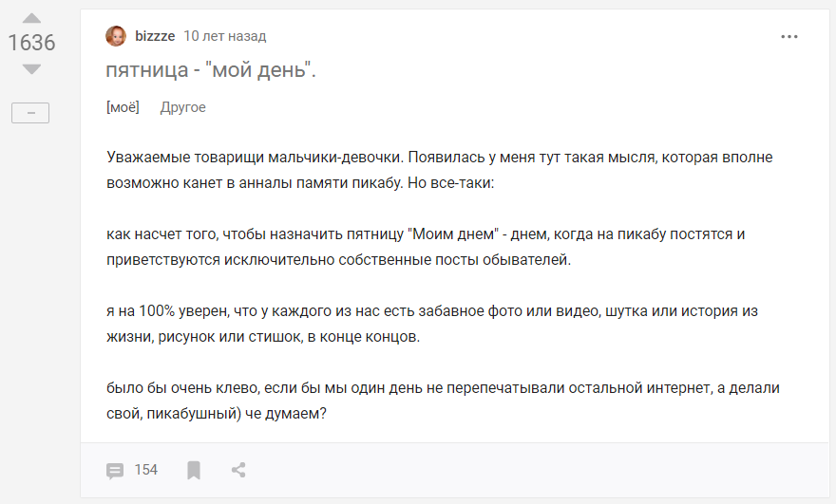Open the bizzze author profile link

tap(155, 36)
